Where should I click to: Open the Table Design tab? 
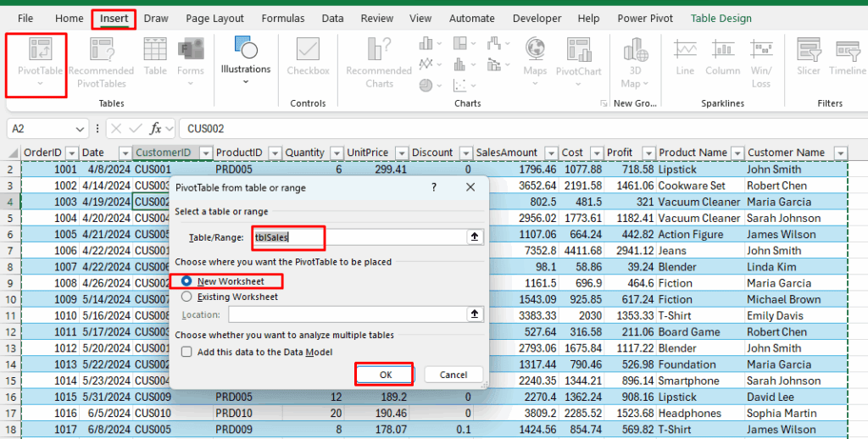(x=721, y=18)
